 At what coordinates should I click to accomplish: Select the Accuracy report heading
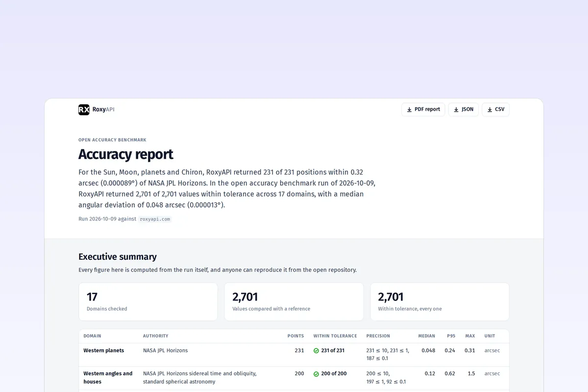point(126,154)
